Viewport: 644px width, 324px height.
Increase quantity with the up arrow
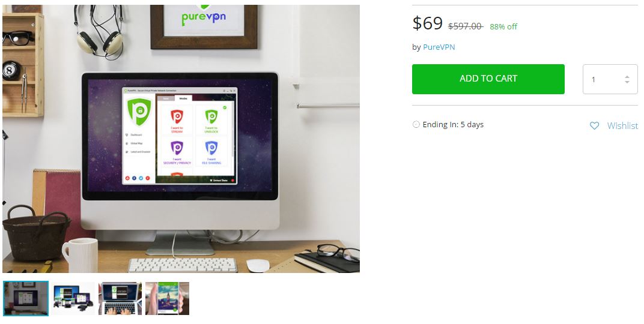[x=627, y=77]
